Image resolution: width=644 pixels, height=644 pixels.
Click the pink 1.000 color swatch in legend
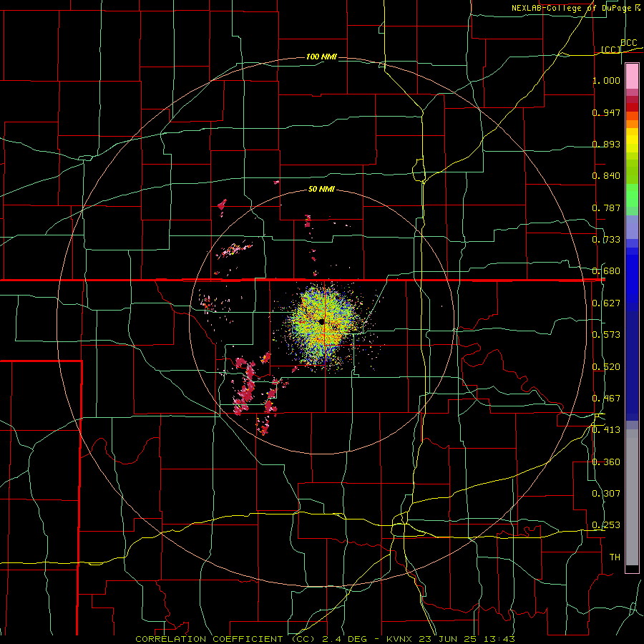(632, 77)
